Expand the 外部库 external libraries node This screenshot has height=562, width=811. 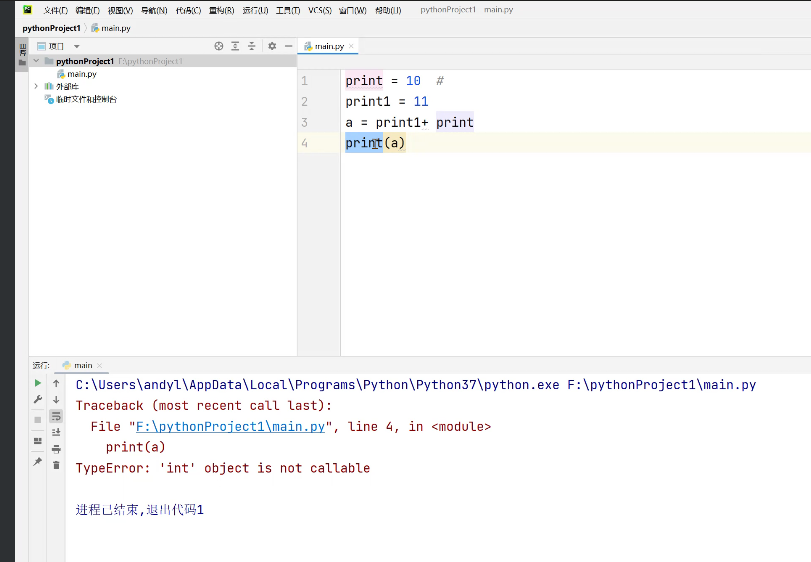pos(36,86)
